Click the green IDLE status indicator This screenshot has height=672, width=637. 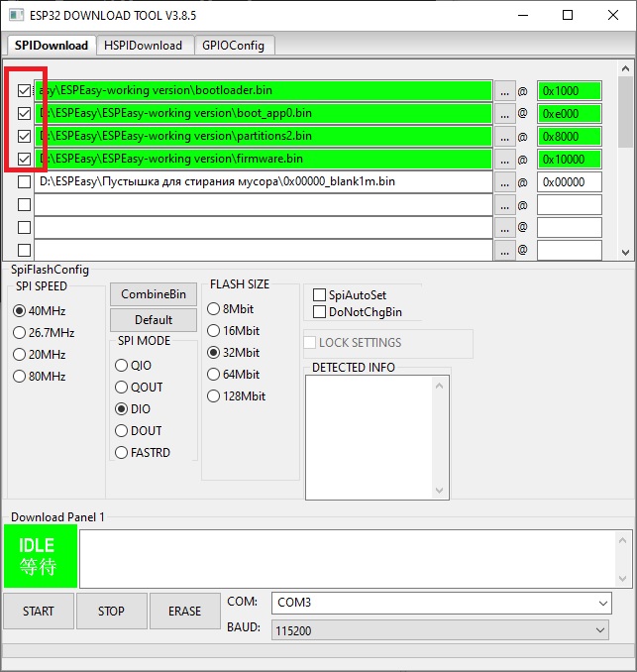41,556
